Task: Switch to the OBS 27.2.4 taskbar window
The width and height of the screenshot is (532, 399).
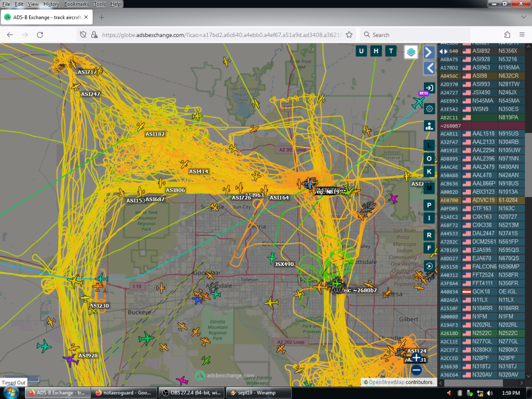Action: 192,393
